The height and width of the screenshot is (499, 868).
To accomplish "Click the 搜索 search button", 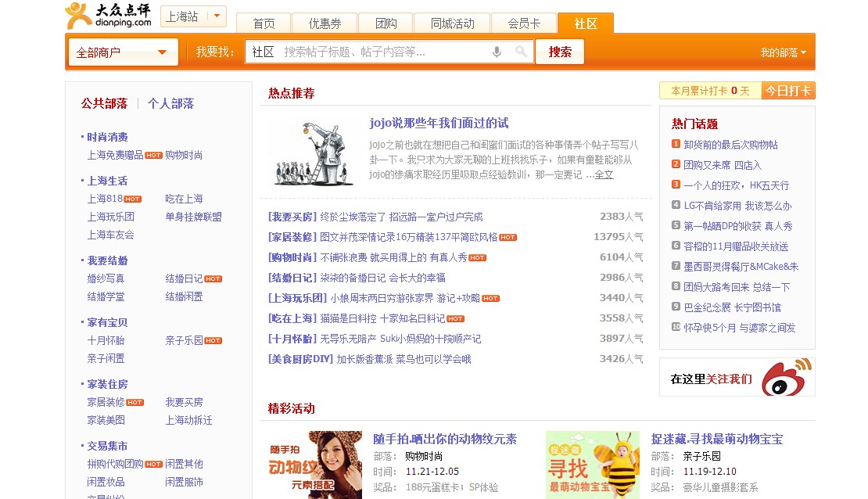I will (x=559, y=52).
